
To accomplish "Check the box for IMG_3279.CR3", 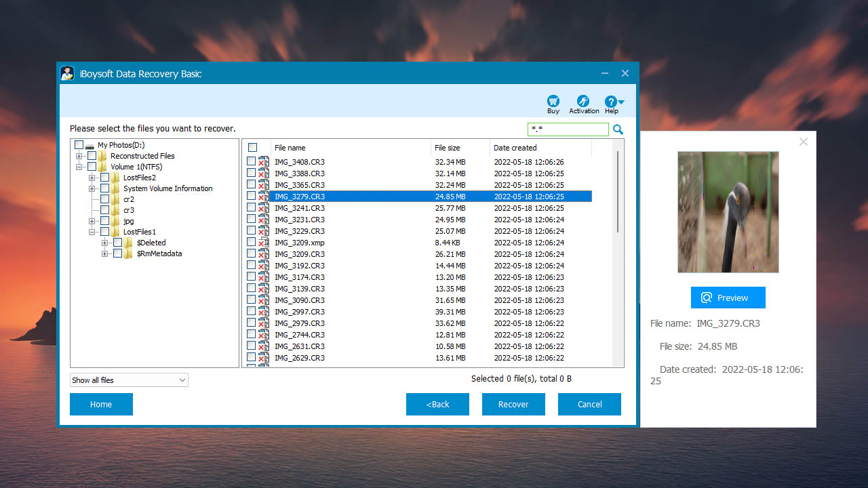I will tap(251, 196).
